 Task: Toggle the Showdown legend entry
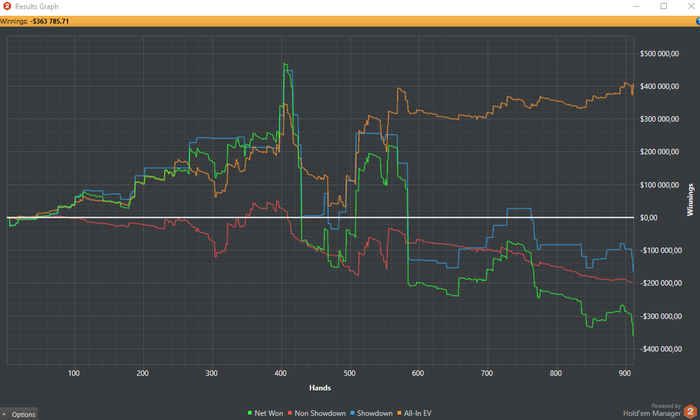tap(371, 413)
